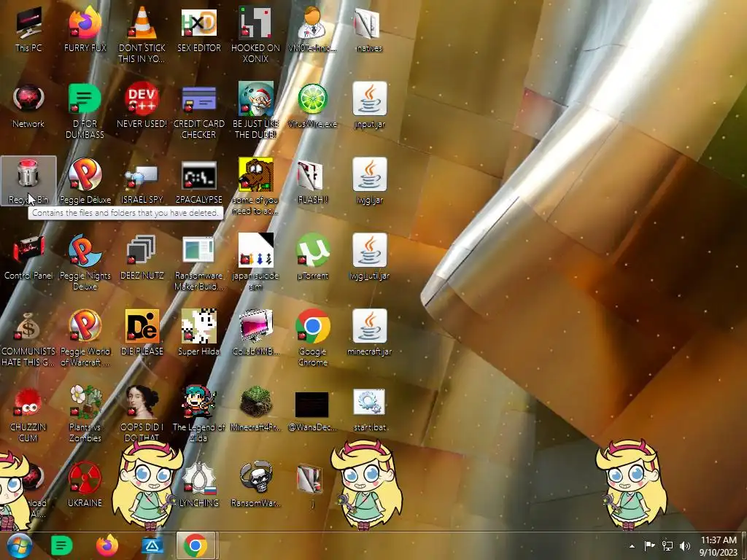Select the Minecraft4Fr... grass block icon

click(x=256, y=408)
